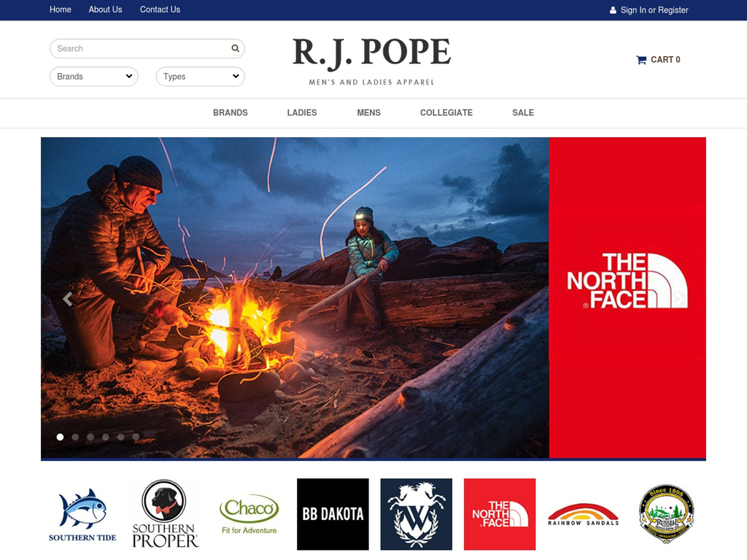Go to the About Us page
Image resolution: width=747 pixels, height=560 pixels.
(105, 9)
